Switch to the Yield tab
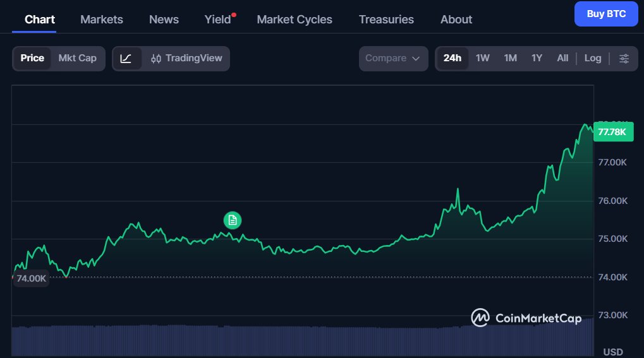This screenshot has width=644, height=358. click(218, 19)
